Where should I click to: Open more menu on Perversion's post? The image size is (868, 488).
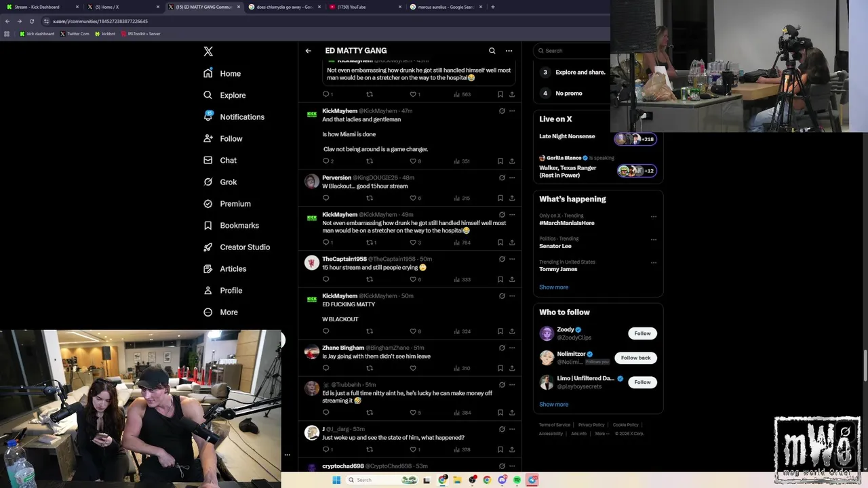pyautogui.click(x=512, y=178)
